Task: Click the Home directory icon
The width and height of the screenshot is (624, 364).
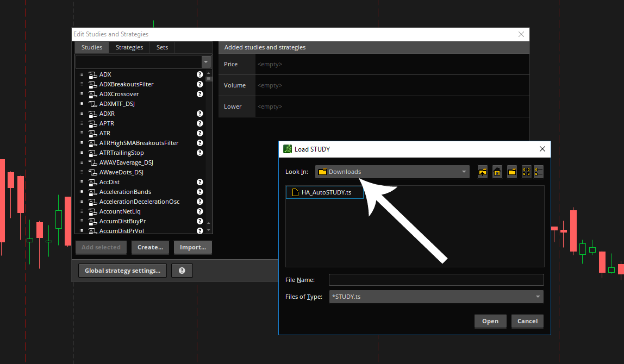Action: point(497,172)
